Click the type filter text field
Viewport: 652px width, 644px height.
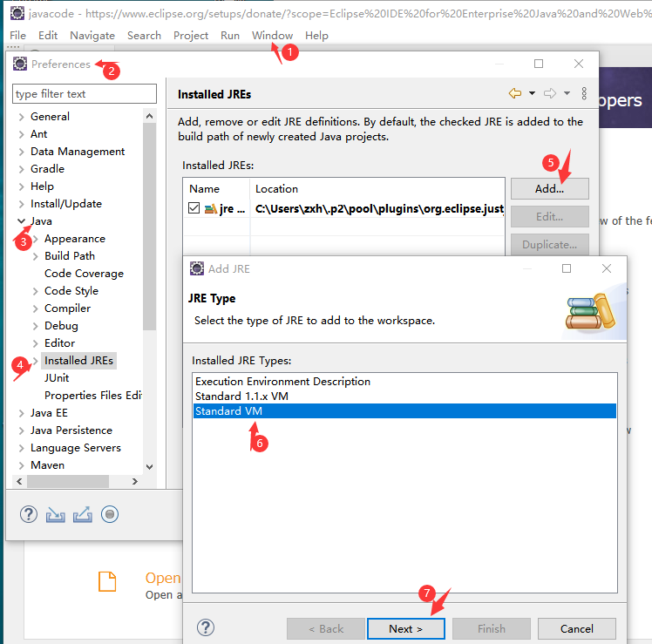point(85,94)
